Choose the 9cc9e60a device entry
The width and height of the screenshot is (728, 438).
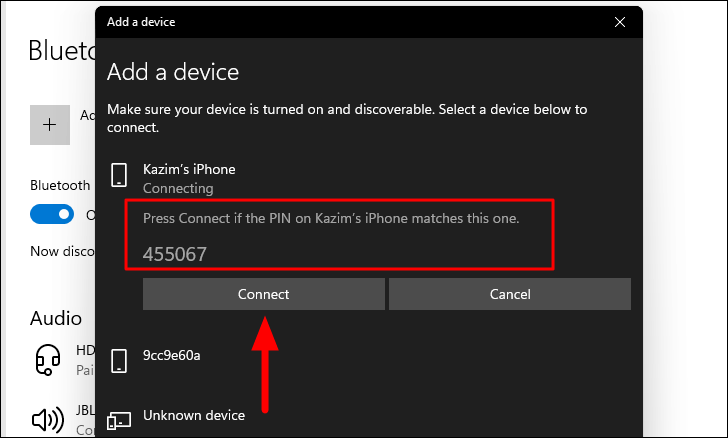(172, 355)
